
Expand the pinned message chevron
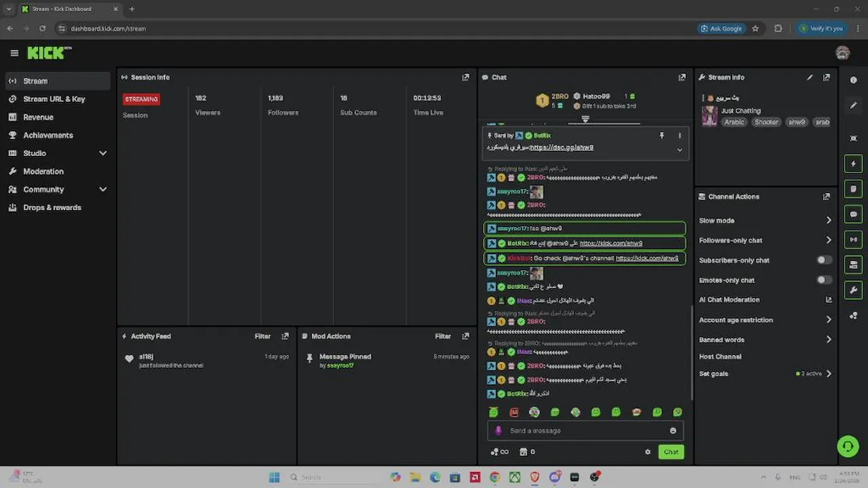(x=679, y=150)
